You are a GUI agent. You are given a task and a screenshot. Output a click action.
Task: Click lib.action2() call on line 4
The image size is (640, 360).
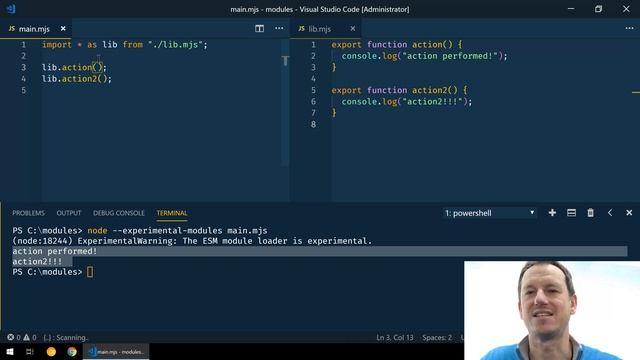coord(77,79)
